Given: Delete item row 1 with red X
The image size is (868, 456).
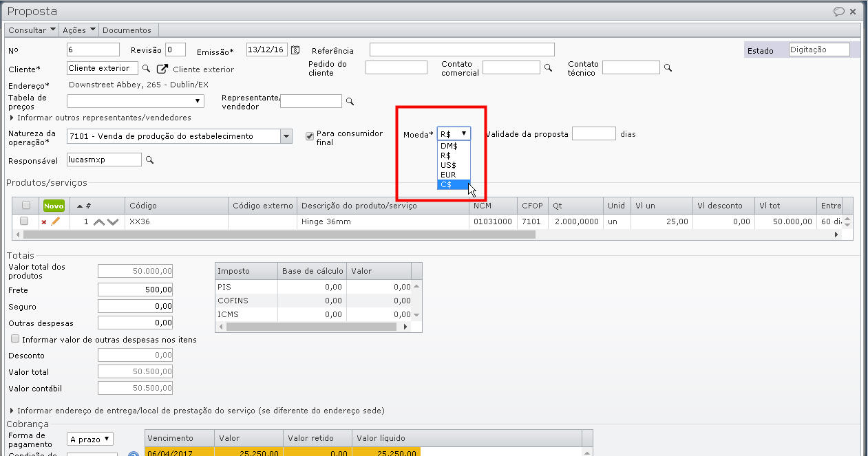Looking at the screenshot, I should [44, 222].
